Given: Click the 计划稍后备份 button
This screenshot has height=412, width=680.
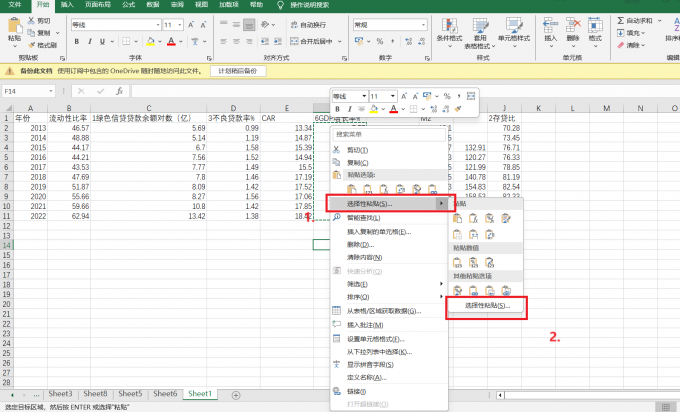Looking at the screenshot, I should pyautogui.click(x=238, y=71).
